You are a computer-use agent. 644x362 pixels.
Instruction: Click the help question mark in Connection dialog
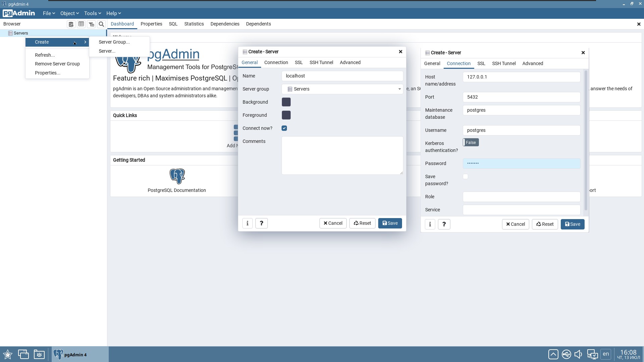444,224
